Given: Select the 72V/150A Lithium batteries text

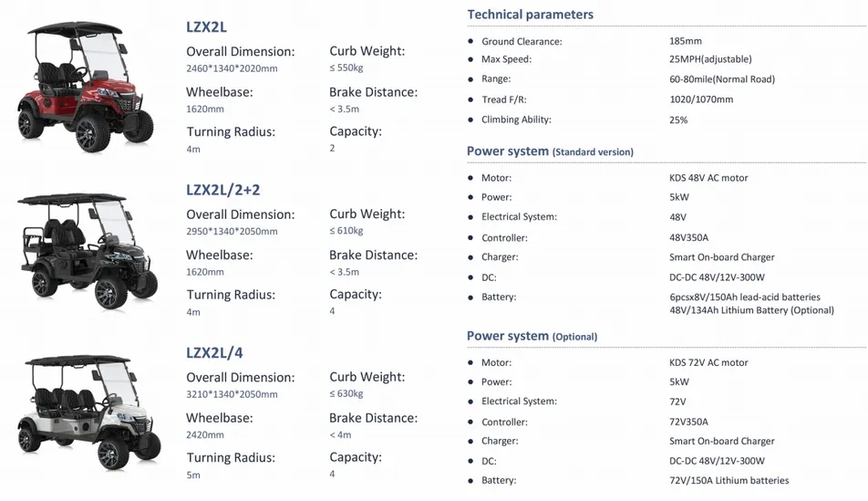Looking at the screenshot, I should click(x=728, y=480).
